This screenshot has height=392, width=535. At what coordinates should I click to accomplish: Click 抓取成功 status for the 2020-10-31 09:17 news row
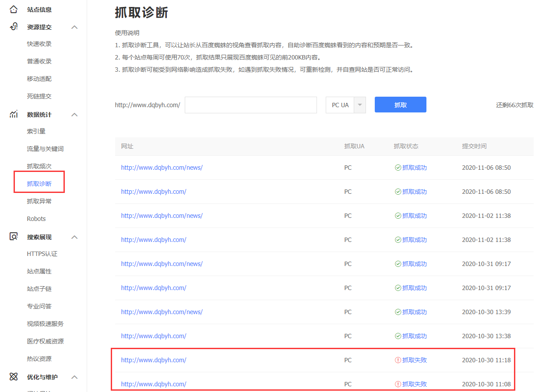pos(415,264)
